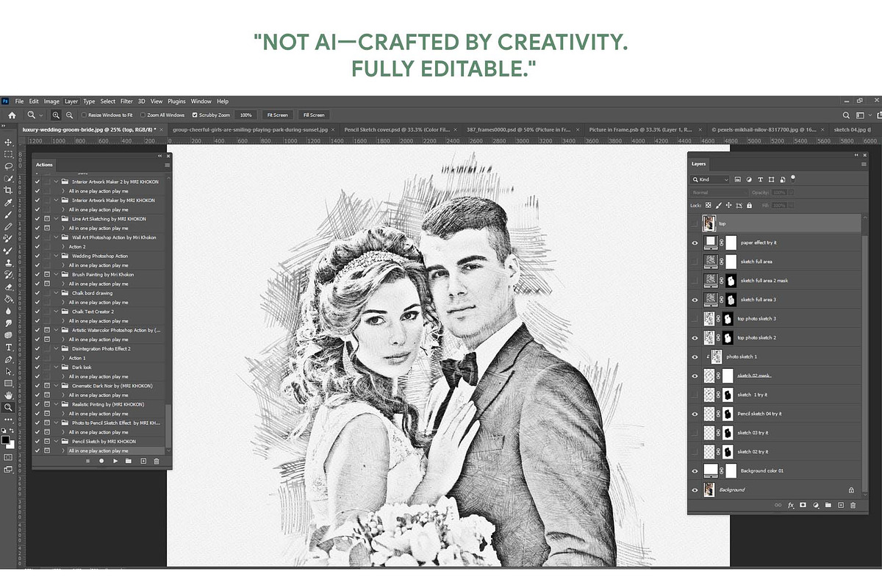Enable Zoom All Windows checkbox
This screenshot has width=882, height=588.
(142, 115)
